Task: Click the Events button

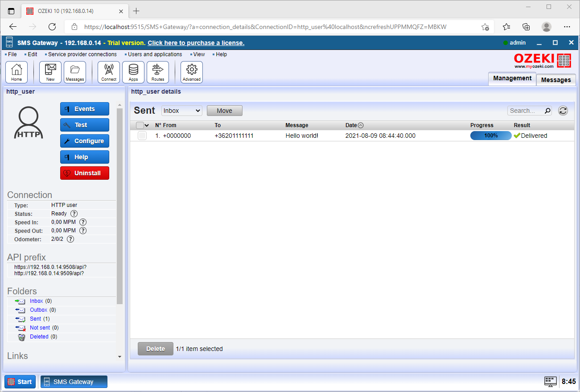Action: (85, 109)
